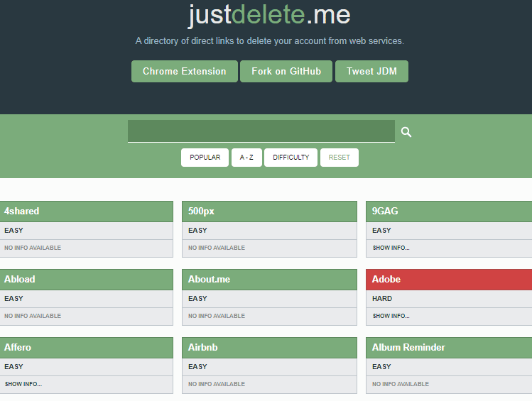Click the HARD difficulty label under Adobe
The height and width of the screenshot is (401, 532).
click(x=382, y=299)
